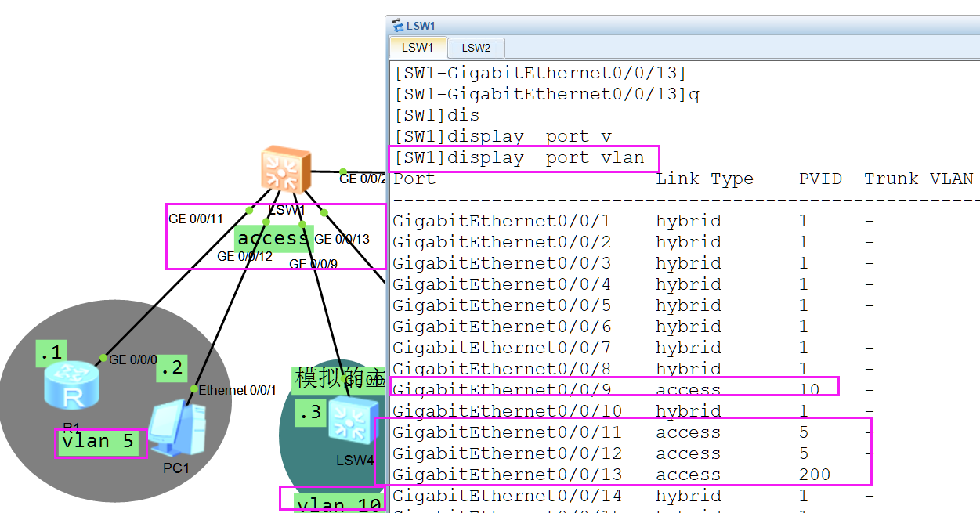980x513 pixels.
Task: Click the green port dot near GE 0/0/0
Action: pyautogui.click(x=103, y=358)
